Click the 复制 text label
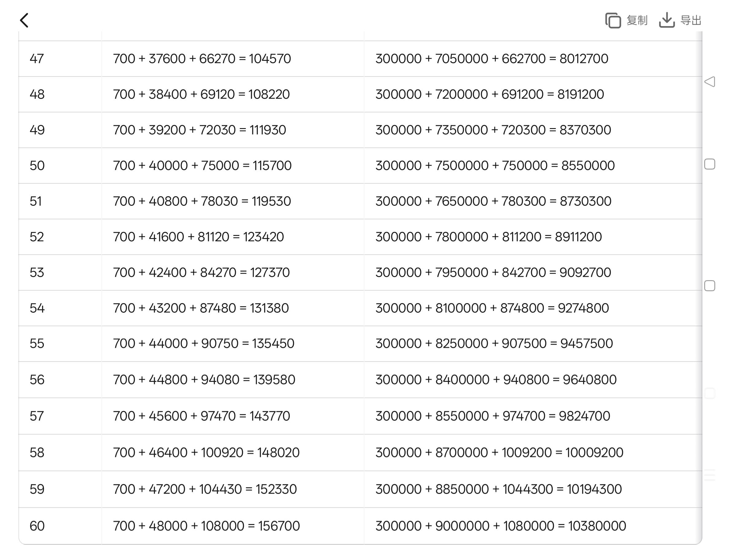The image size is (730, 560). [637, 21]
